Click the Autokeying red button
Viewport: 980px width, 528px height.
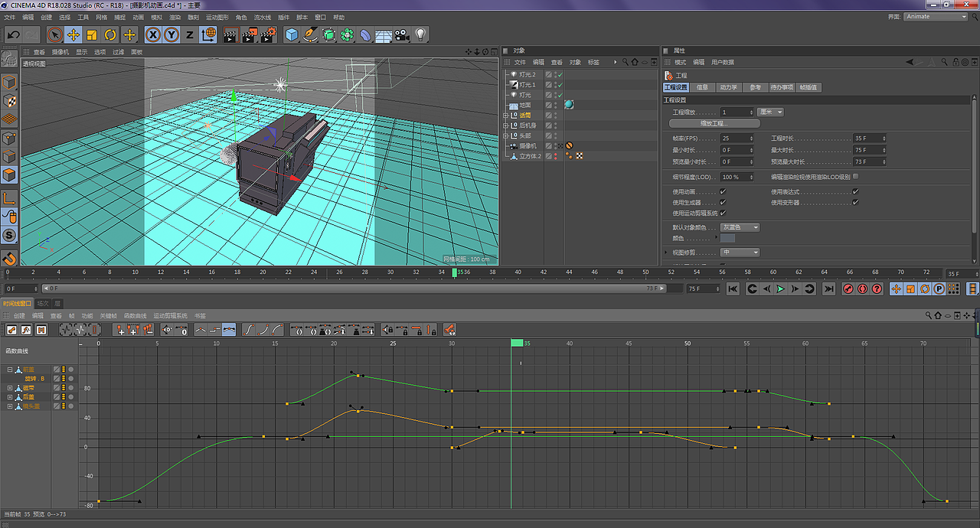863,288
